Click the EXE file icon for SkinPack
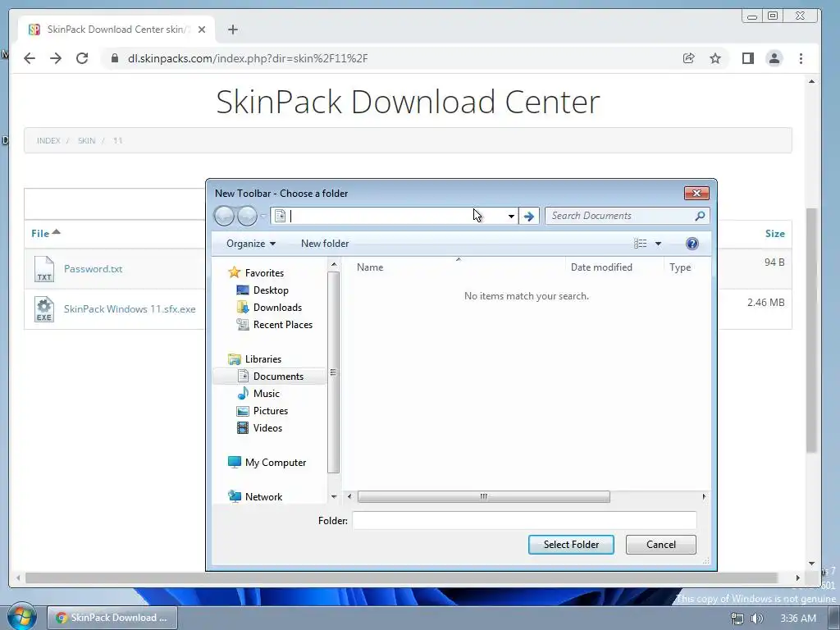840x630 pixels. coord(44,309)
